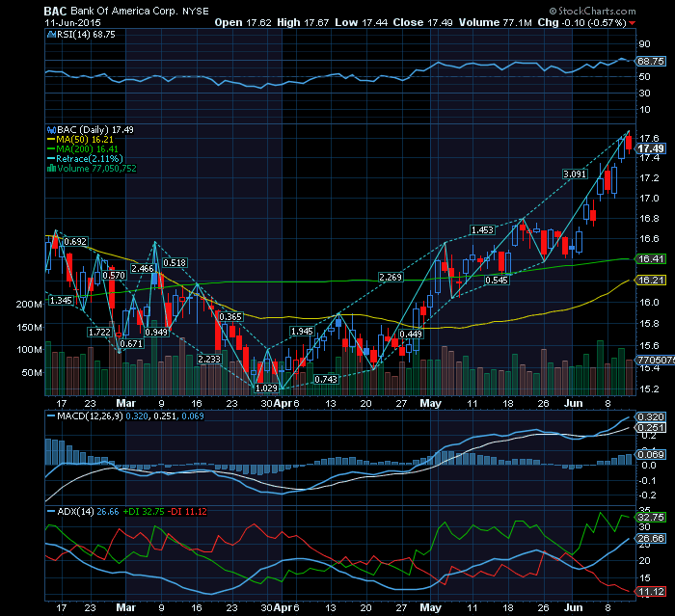The image size is (675, 616).
Task: Click the May label under price chart
Action: pyautogui.click(x=430, y=403)
